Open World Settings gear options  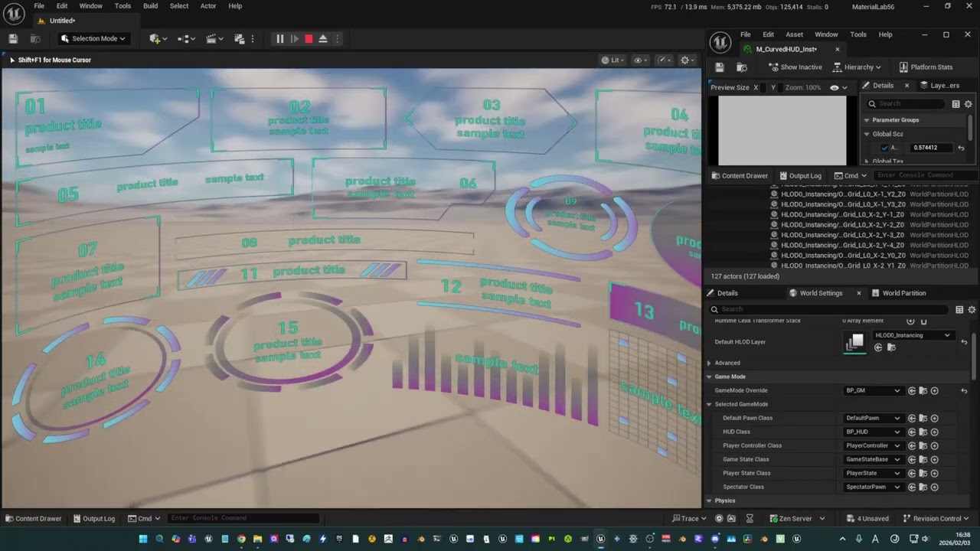click(972, 309)
